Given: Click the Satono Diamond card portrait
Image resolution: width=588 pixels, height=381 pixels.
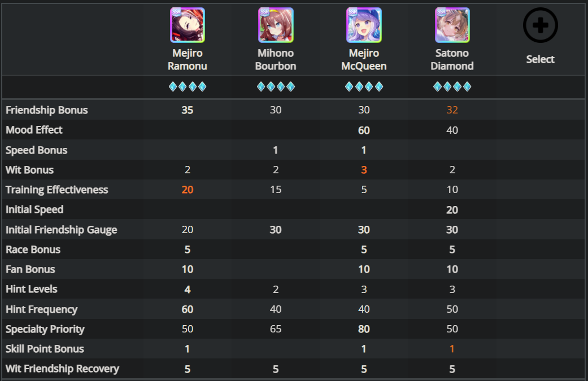Looking at the screenshot, I should 452,25.
